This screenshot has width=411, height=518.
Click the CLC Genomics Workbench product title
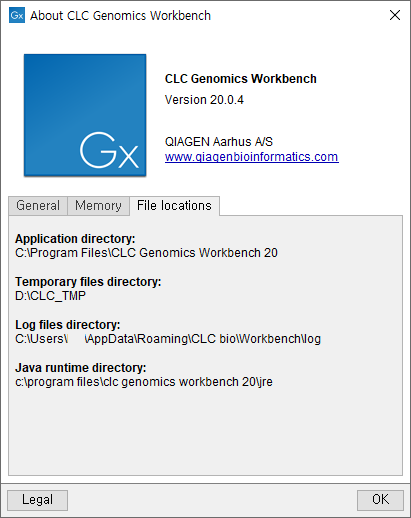pos(240,79)
